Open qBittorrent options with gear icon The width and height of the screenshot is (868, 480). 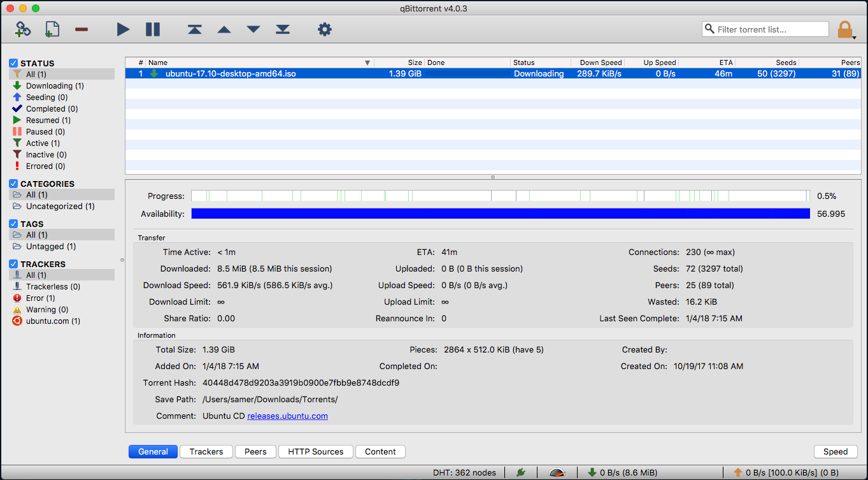click(324, 29)
